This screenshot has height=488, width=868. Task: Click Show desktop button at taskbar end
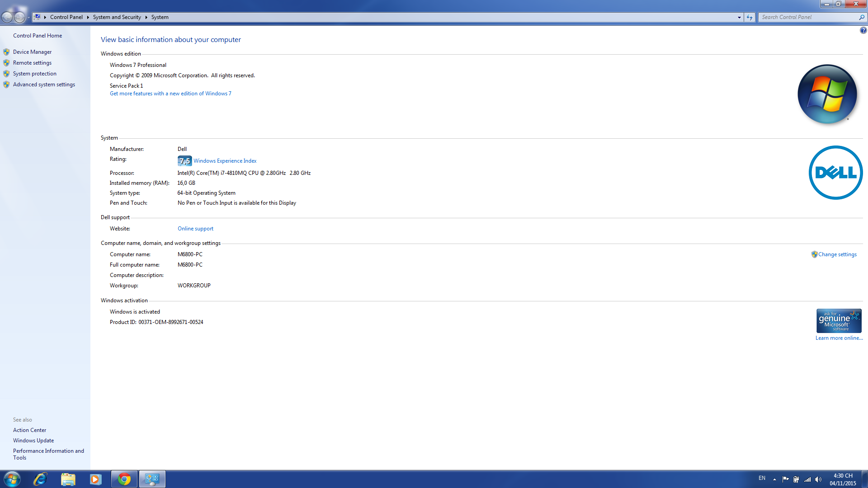click(864, 479)
